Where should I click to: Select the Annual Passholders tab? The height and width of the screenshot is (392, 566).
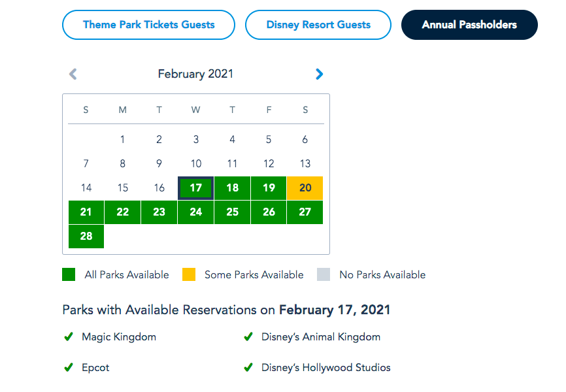469,25
